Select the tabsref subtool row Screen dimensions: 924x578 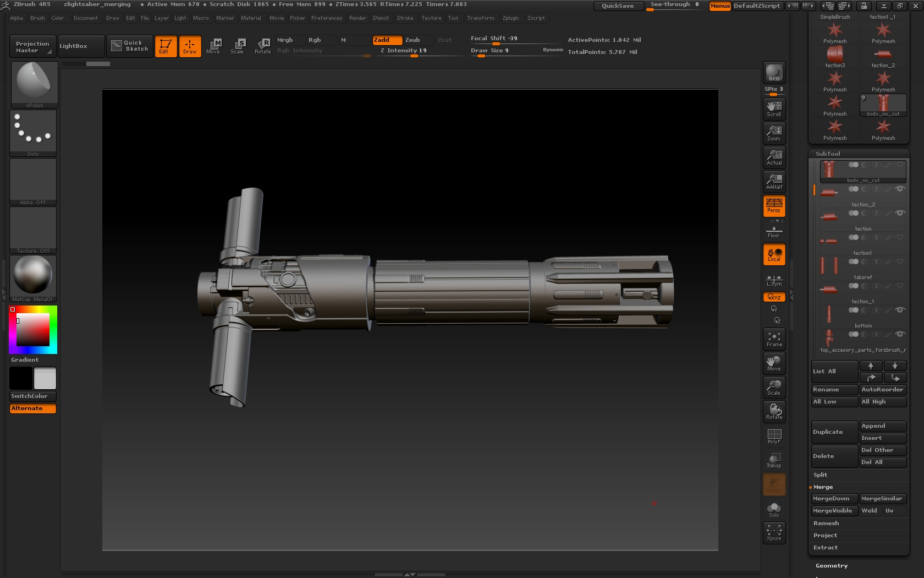tap(863, 268)
